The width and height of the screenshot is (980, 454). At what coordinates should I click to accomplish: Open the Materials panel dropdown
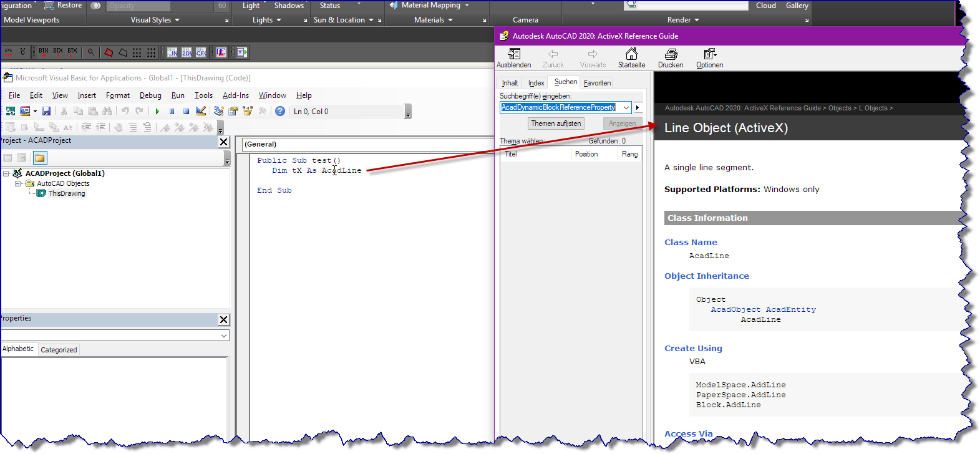[x=450, y=20]
